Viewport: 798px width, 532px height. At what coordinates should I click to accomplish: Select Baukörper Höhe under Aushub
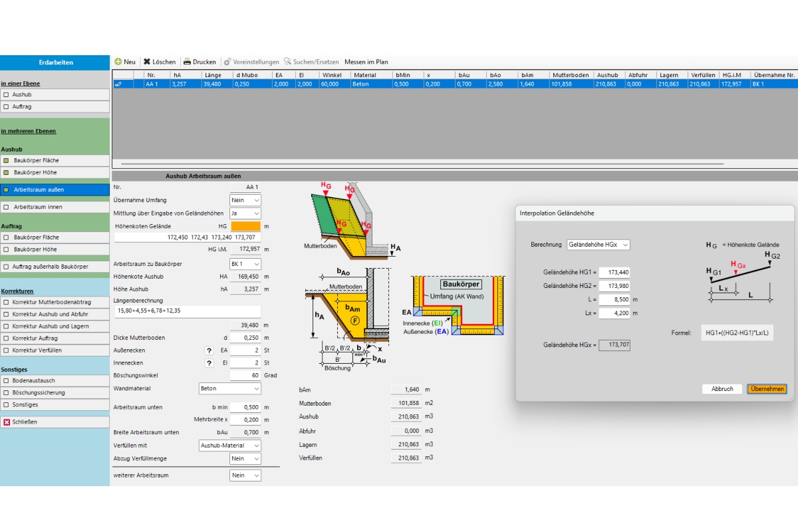[55, 173]
